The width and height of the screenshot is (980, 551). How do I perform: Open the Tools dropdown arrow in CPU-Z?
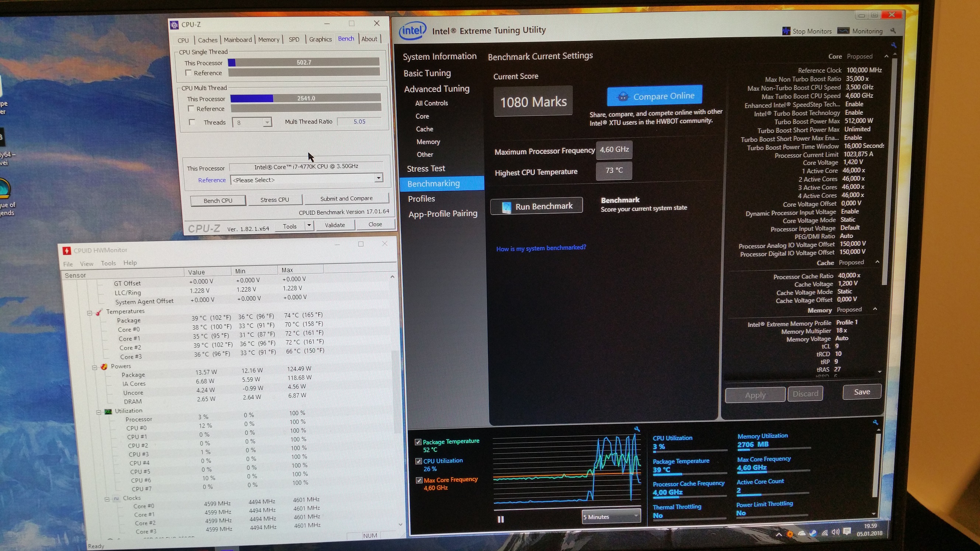[x=309, y=225]
